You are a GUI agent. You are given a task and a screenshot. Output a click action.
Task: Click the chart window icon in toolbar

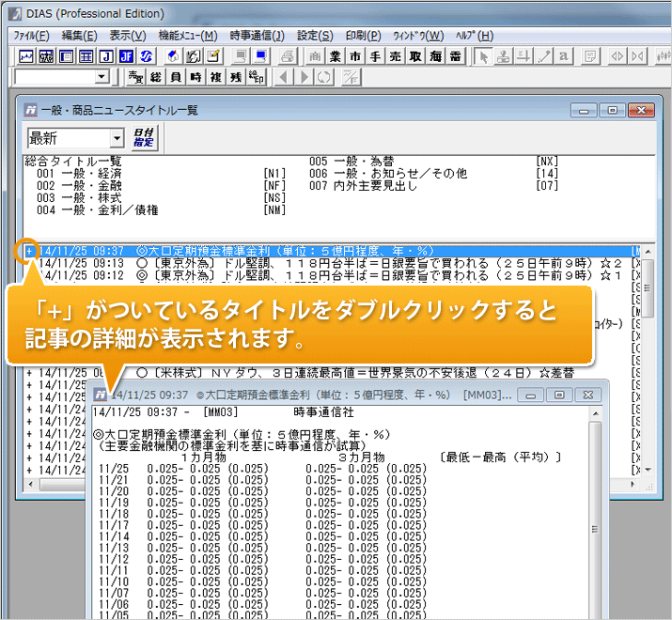(26, 56)
